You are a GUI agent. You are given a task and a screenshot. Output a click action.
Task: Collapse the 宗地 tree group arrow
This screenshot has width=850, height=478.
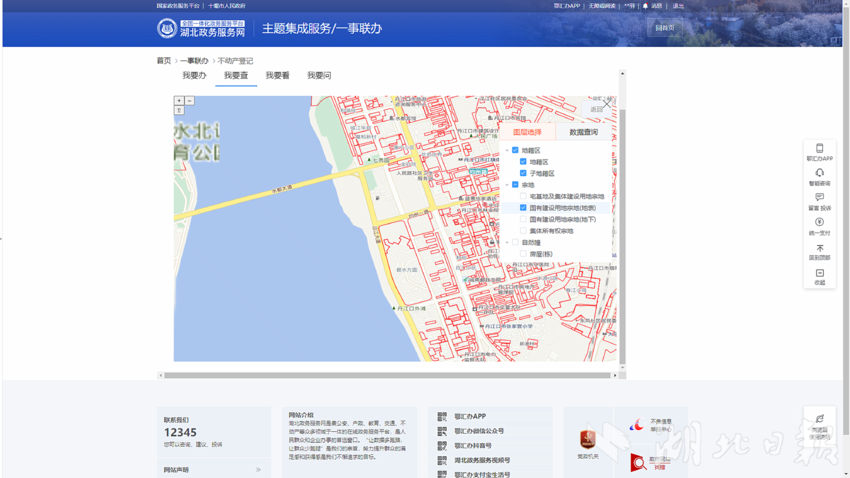(x=507, y=185)
